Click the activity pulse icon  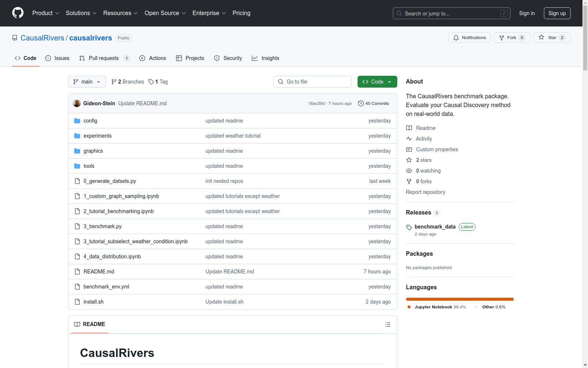click(409, 139)
